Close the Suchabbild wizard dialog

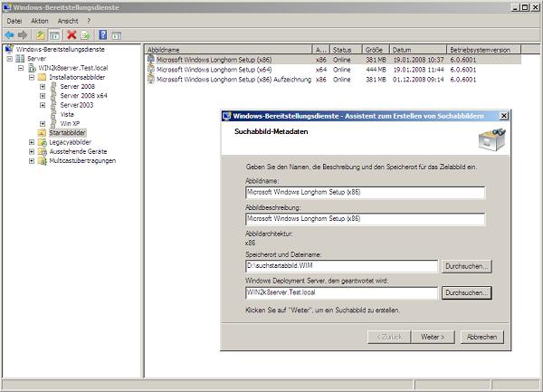click(x=504, y=116)
